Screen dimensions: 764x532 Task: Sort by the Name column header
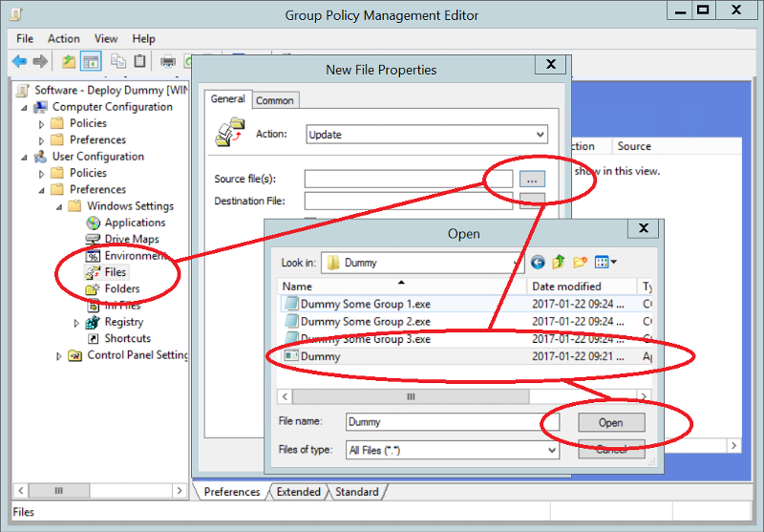tap(401, 287)
